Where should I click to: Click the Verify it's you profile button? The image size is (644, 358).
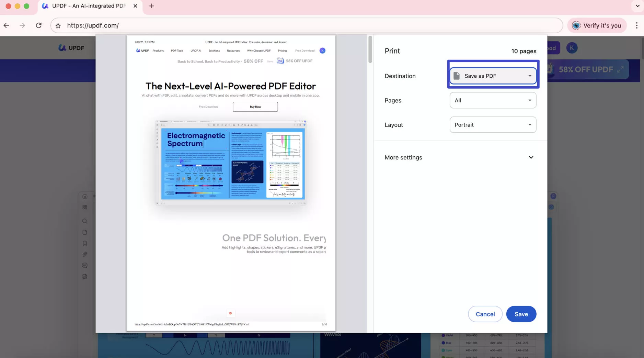pyautogui.click(x=597, y=25)
